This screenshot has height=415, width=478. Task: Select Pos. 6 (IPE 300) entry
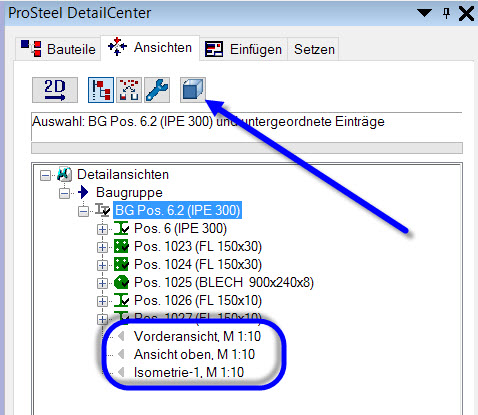click(x=180, y=228)
